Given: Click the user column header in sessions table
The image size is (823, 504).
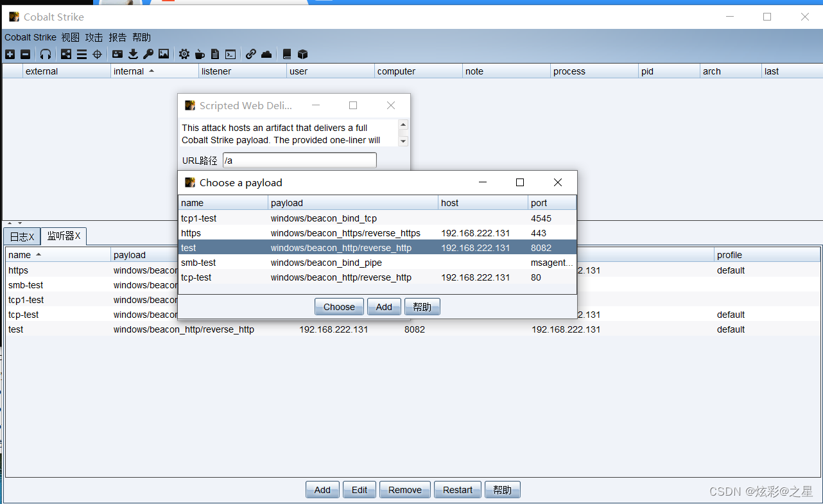Looking at the screenshot, I should click(331, 71).
